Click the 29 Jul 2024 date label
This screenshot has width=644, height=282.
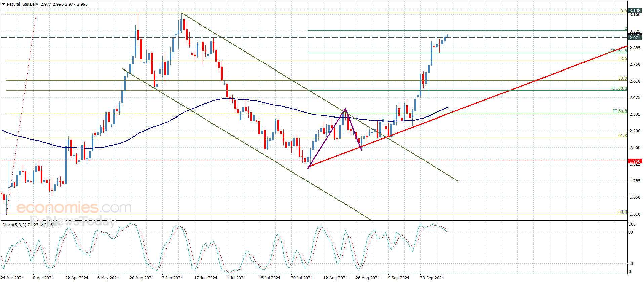coord(302,278)
